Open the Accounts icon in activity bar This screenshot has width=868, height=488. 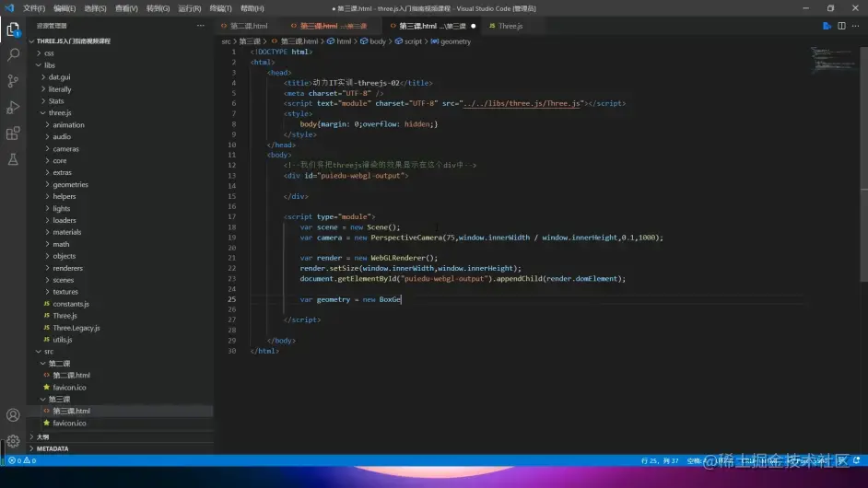tap(13, 415)
